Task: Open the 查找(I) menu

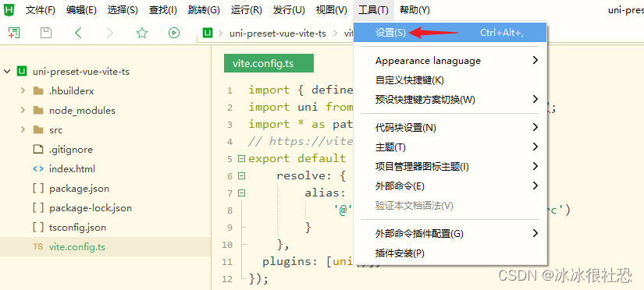Action: [163, 10]
